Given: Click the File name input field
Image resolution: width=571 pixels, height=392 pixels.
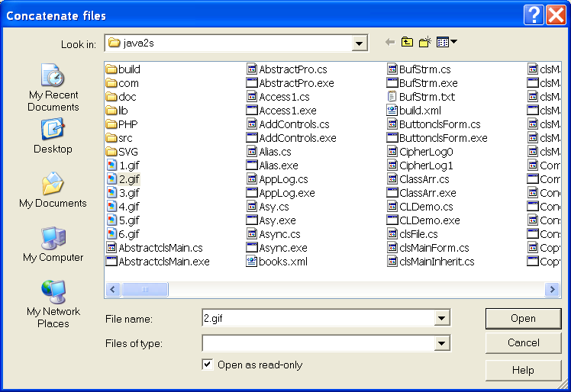Looking at the screenshot, I should click(x=318, y=319).
